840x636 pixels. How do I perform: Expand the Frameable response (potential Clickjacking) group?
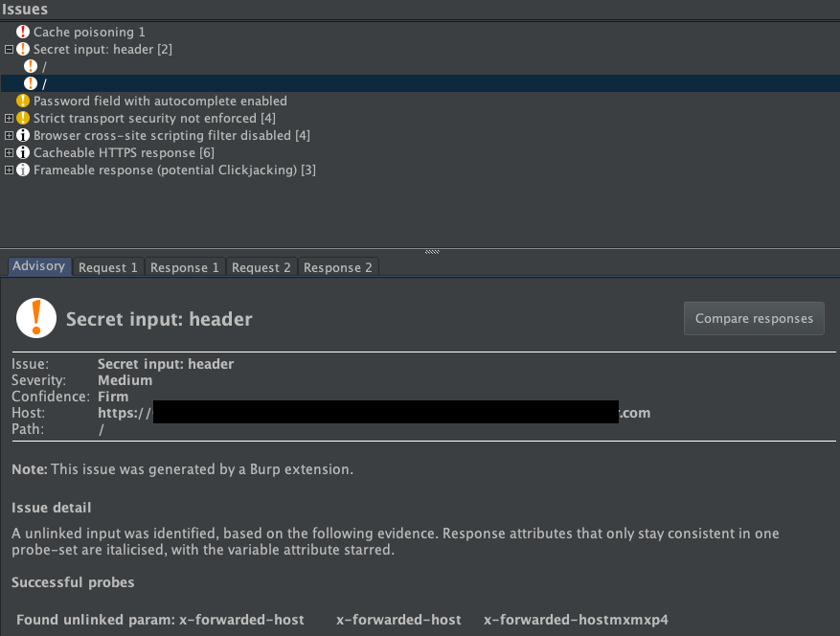tap(9, 170)
